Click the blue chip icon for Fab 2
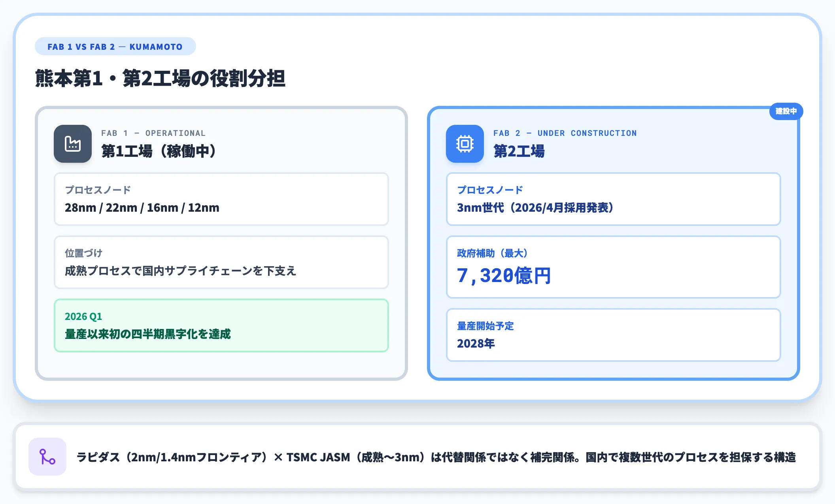 click(465, 144)
